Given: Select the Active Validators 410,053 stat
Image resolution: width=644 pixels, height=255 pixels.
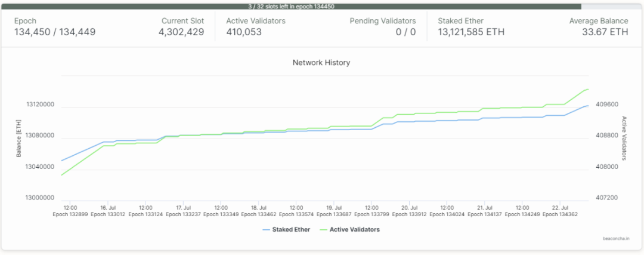Looking at the screenshot, I should tap(244, 32).
